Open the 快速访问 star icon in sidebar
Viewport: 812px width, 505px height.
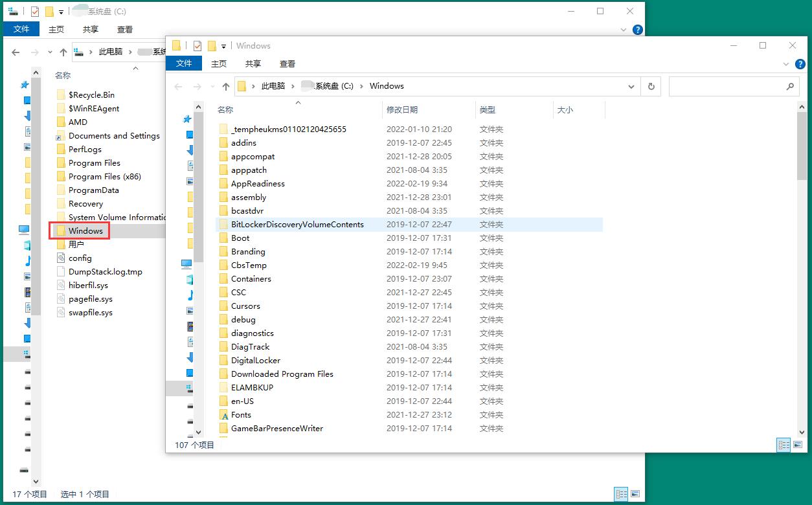[187, 120]
